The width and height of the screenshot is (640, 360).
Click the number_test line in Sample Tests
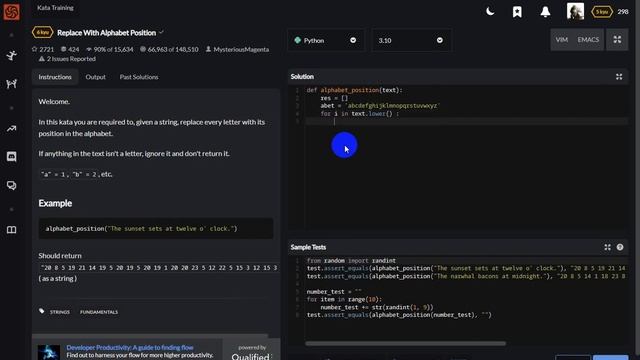click(334, 292)
